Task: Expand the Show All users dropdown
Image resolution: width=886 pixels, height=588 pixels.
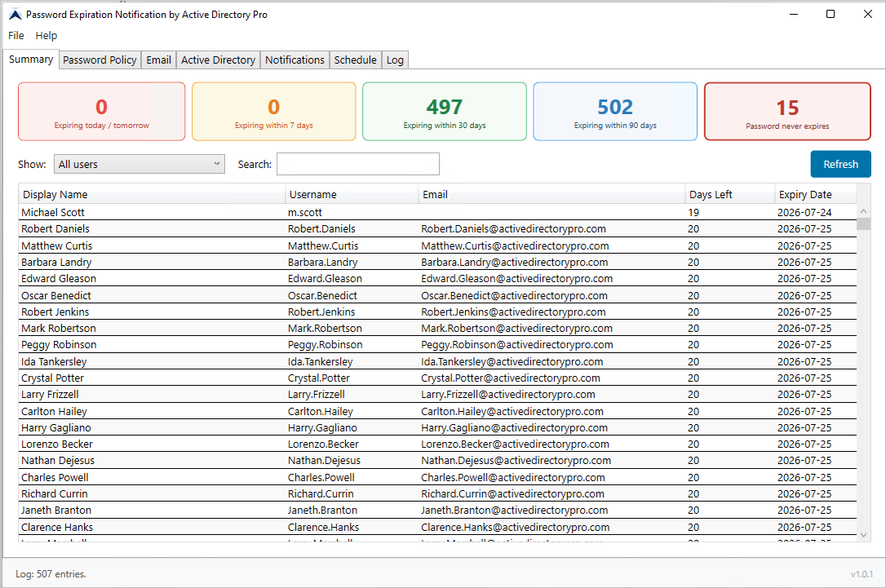Action: (140, 165)
